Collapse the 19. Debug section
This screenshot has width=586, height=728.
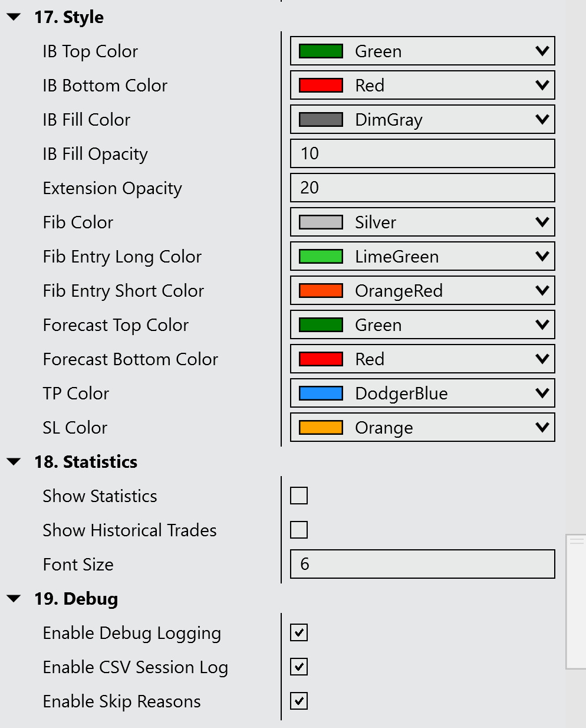[x=14, y=599]
